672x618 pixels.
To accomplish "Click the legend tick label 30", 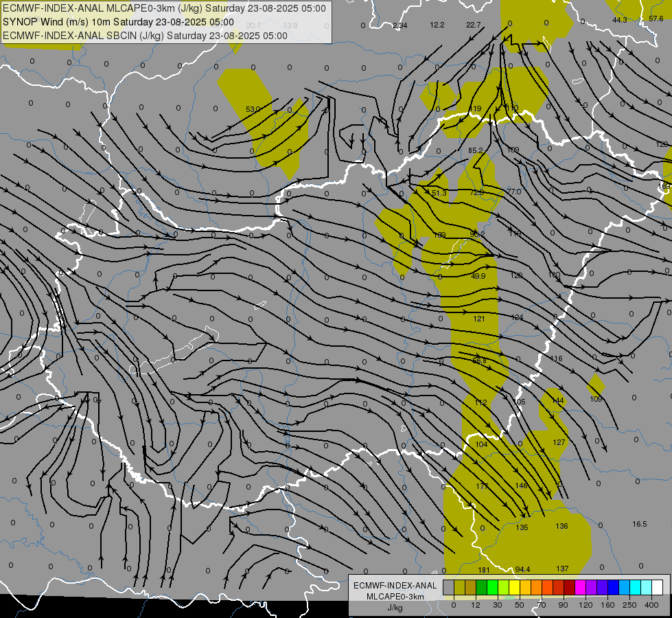I will pyautogui.click(x=498, y=605).
